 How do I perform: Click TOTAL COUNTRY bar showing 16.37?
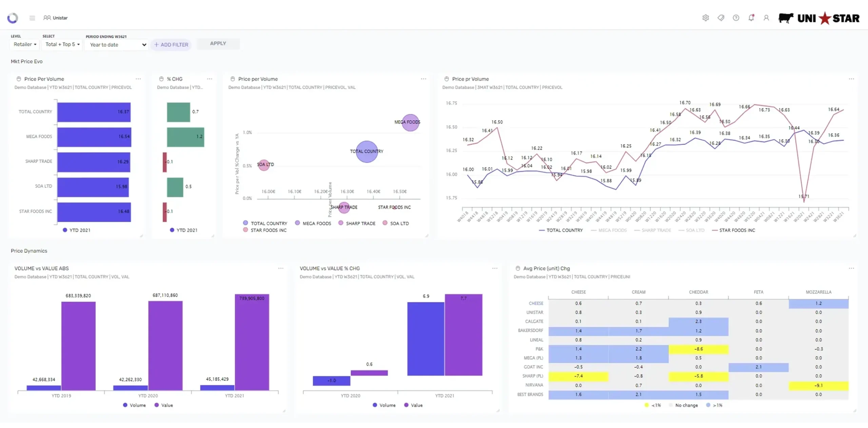(x=94, y=112)
